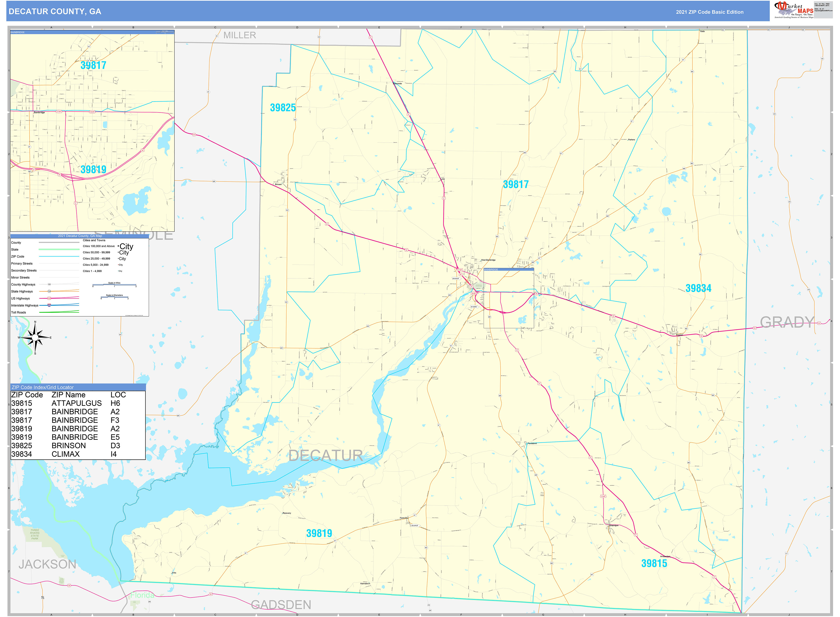The width and height of the screenshot is (840, 617).
Task: Click the green State line sample in legend
Action: (59, 249)
